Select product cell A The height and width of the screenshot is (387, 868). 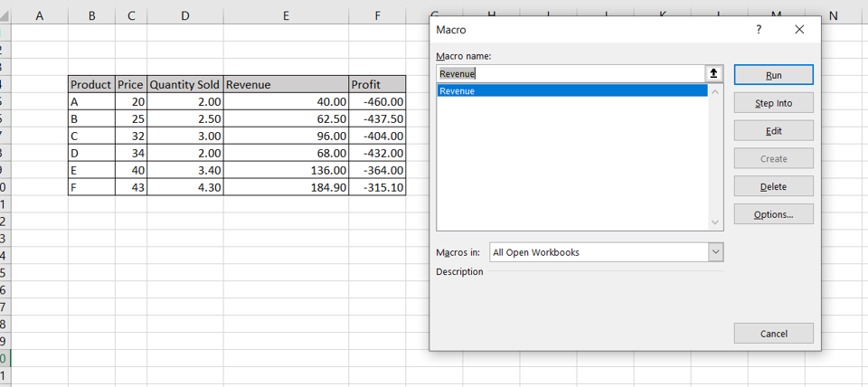(x=92, y=102)
